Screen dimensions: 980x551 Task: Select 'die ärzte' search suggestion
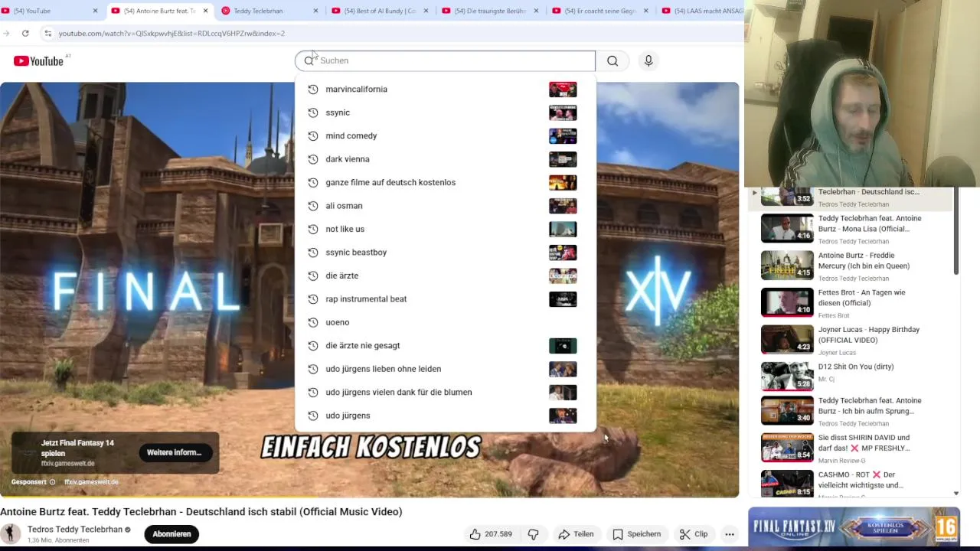click(445, 275)
